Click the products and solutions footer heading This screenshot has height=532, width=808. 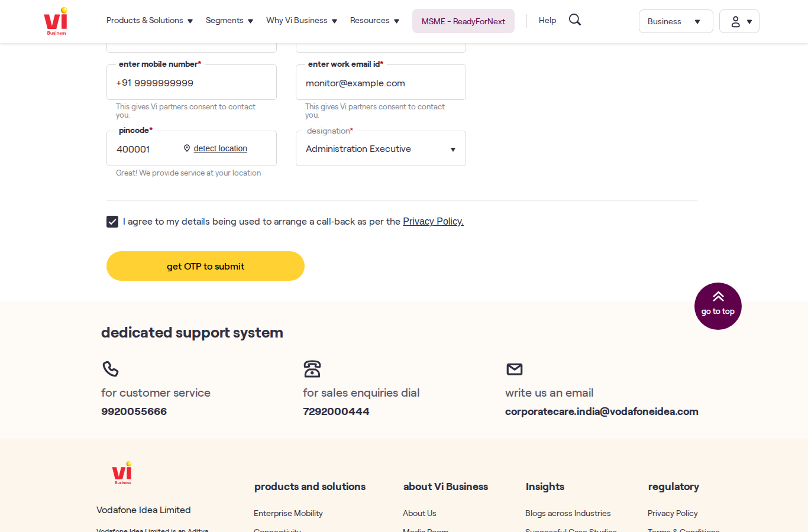tap(310, 486)
